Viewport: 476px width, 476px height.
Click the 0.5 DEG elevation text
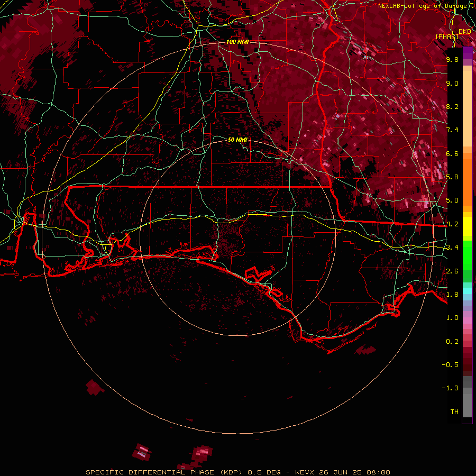tap(264, 472)
